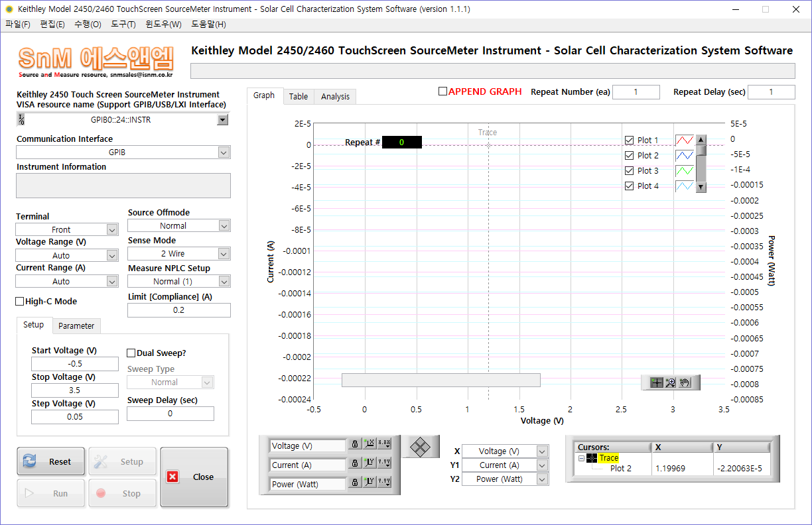Autoscale the Power Y axis once
Image resolution: width=812 pixels, height=525 pixels.
click(x=370, y=482)
